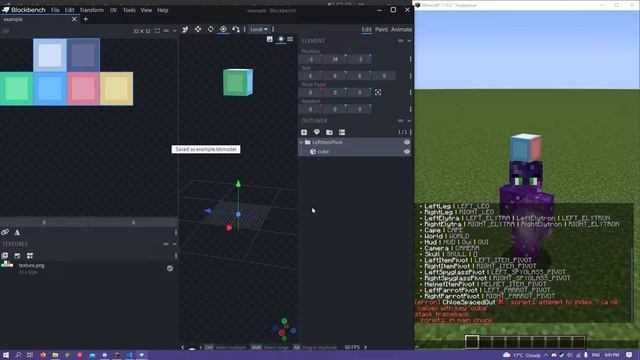Select the Vertex Snap tool
The image size is (640, 360).
pyautogui.click(x=236, y=29)
